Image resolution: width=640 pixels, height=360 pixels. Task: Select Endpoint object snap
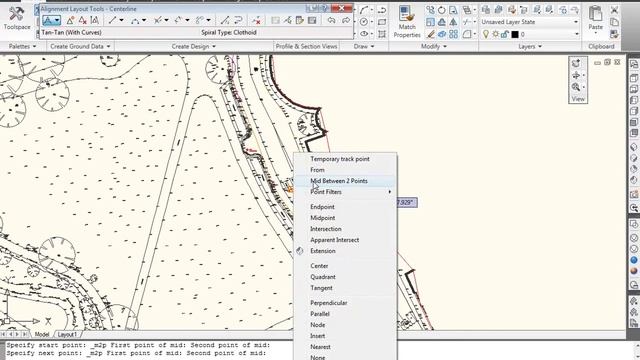[345, 207]
